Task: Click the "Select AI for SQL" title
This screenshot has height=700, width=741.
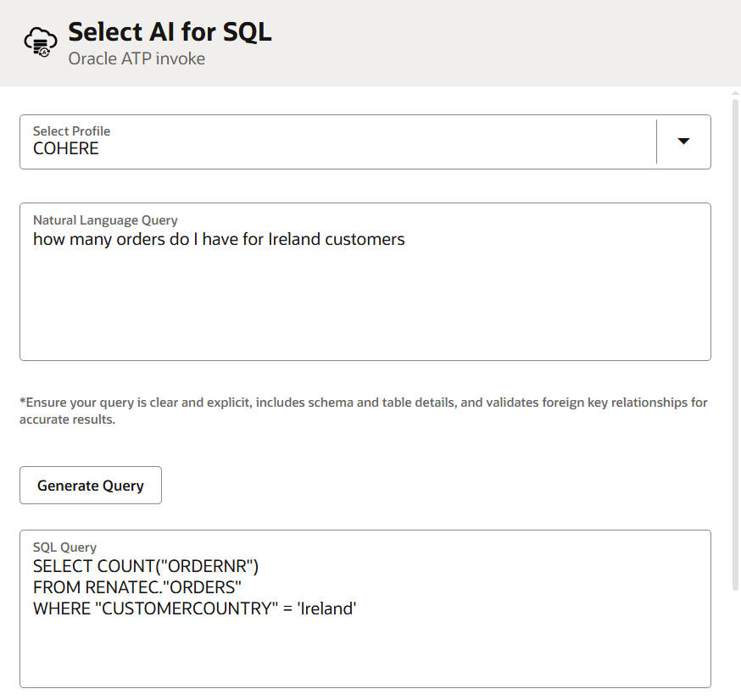Action: (x=170, y=32)
